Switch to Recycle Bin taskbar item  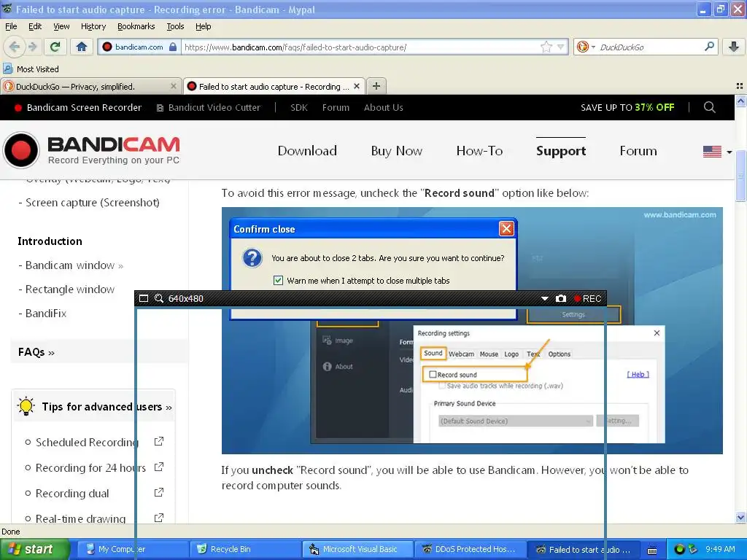click(245, 549)
